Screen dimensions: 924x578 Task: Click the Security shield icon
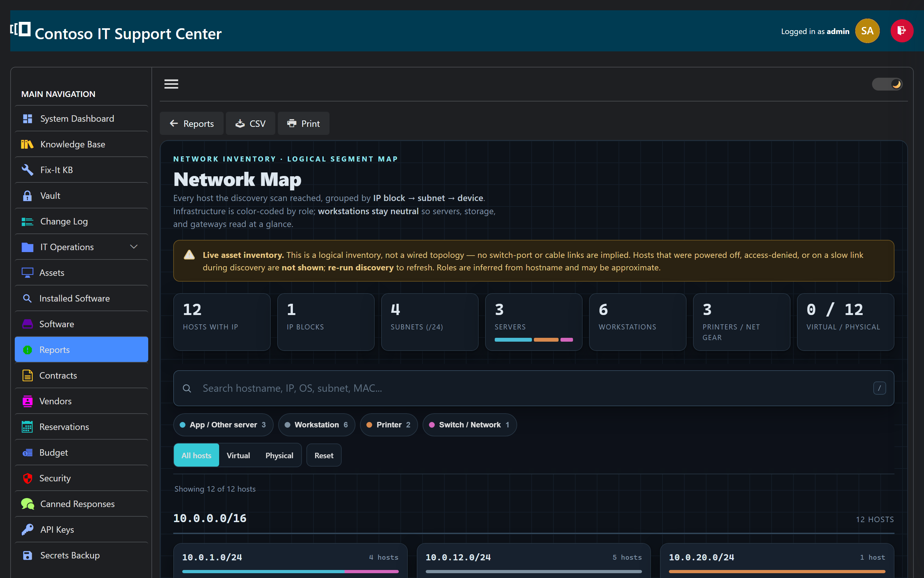tap(28, 478)
